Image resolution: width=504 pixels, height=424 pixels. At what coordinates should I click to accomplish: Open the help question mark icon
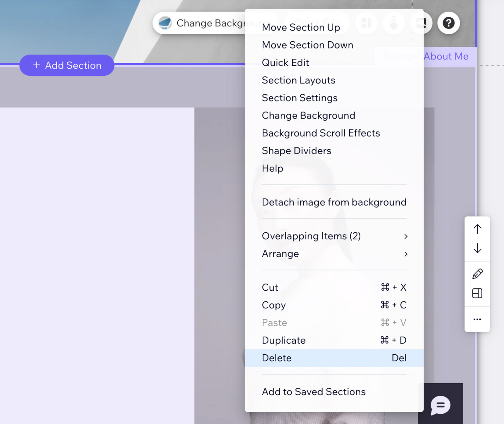449,23
